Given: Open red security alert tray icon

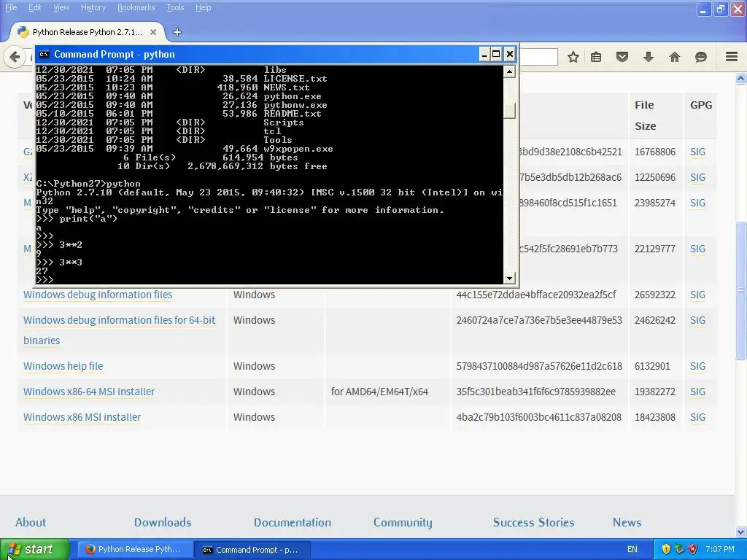Looking at the screenshot, I should [x=693, y=549].
